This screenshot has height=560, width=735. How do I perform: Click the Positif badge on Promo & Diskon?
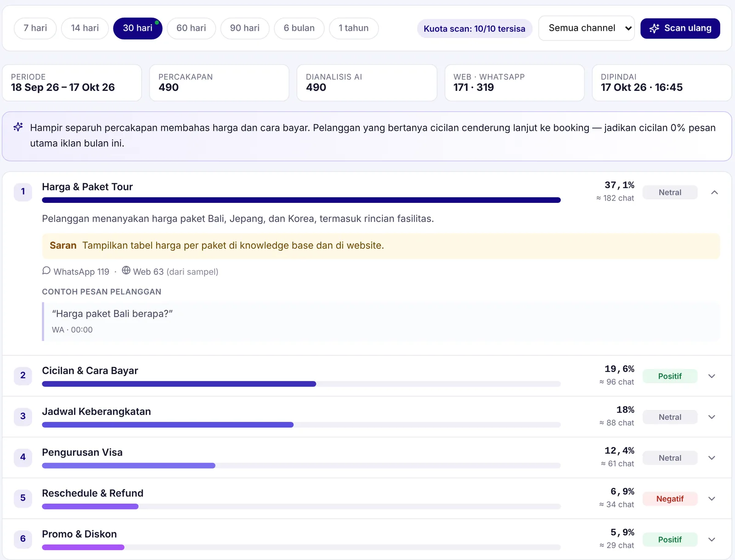[x=670, y=539]
